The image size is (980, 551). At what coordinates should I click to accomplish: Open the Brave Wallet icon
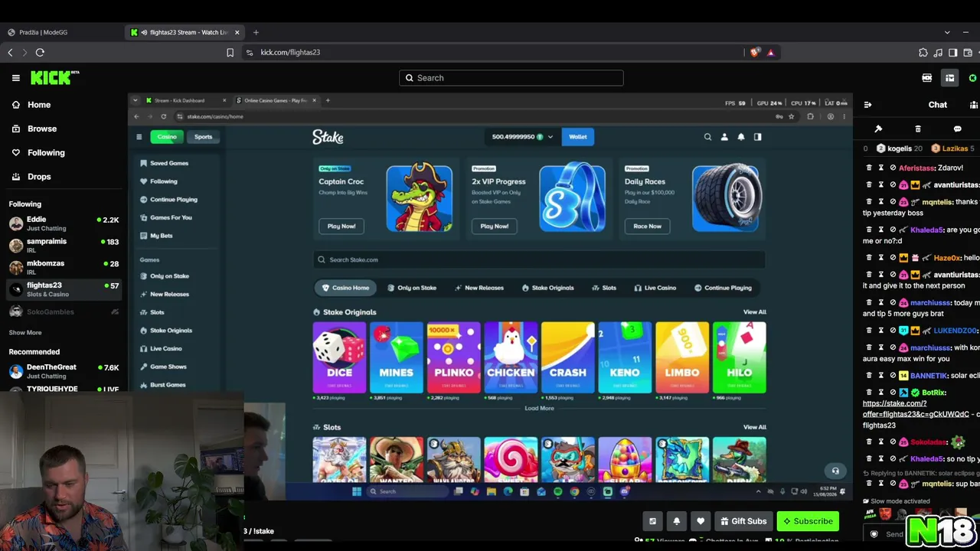[968, 52]
